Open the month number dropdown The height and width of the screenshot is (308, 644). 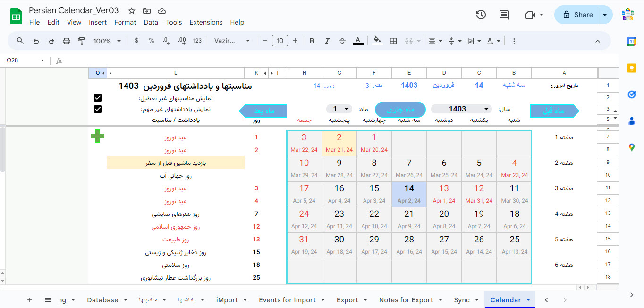(x=339, y=109)
